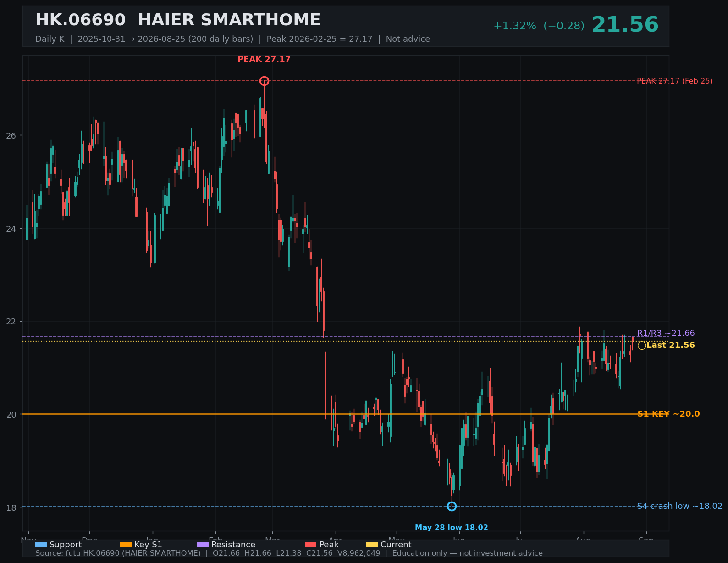Screen dimensions: 728x563
Task: Click the red peak circle marker at 27.17
Action: pos(264,81)
